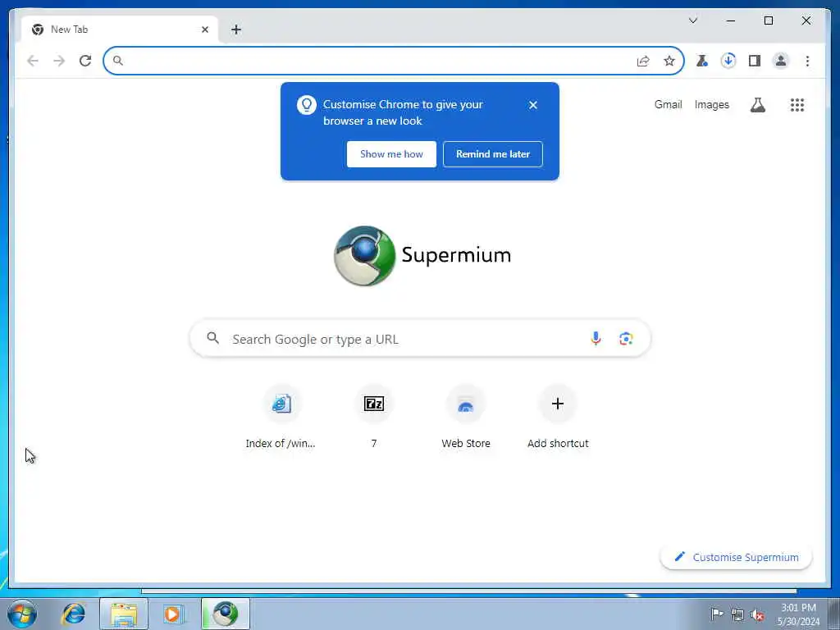Open the Web Store shortcut
This screenshot has height=630, width=840.
(x=466, y=418)
